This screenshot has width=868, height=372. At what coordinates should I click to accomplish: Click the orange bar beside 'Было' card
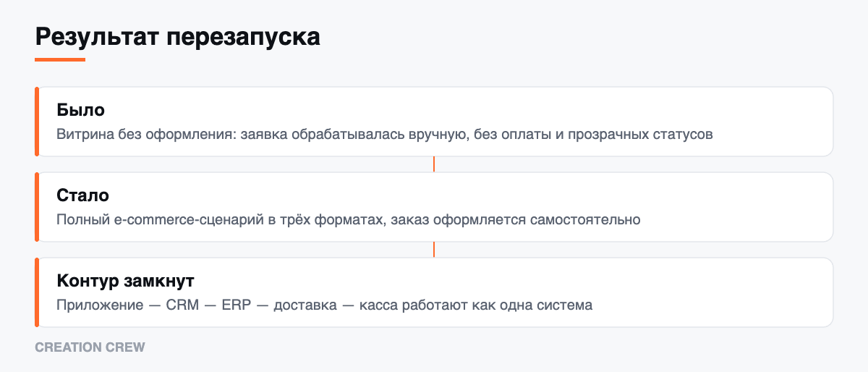[x=36, y=122]
